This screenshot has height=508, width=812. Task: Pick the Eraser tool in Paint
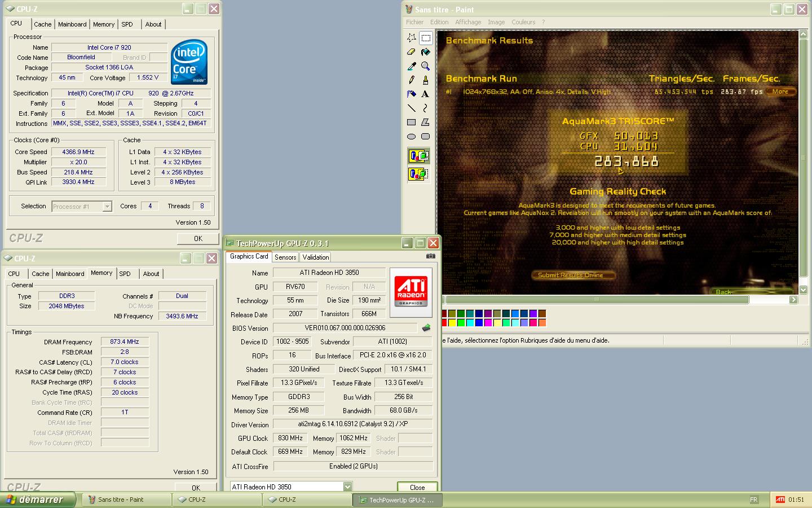pyautogui.click(x=412, y=52)
